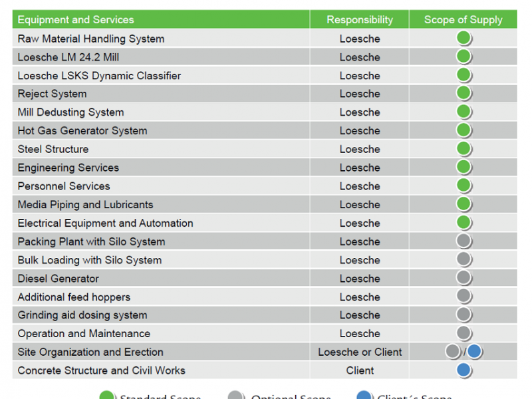Click the Reject System label

coord(53,94)
